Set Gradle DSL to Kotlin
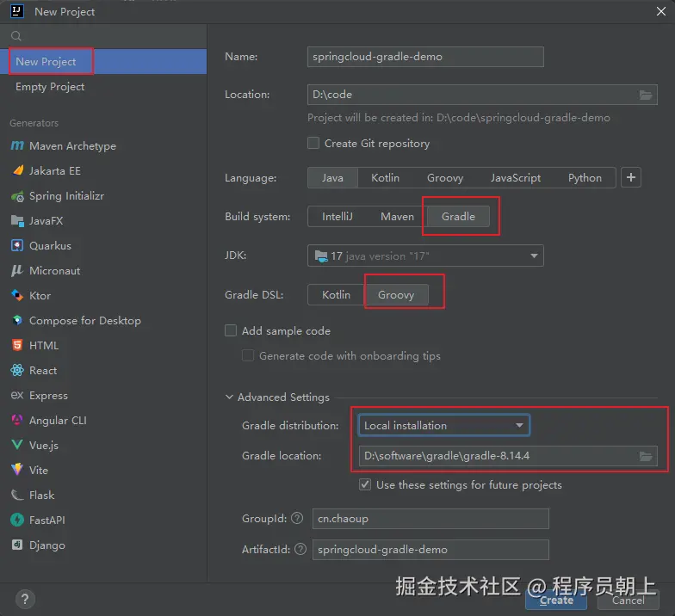675x616 pixels. click(336, 294)
